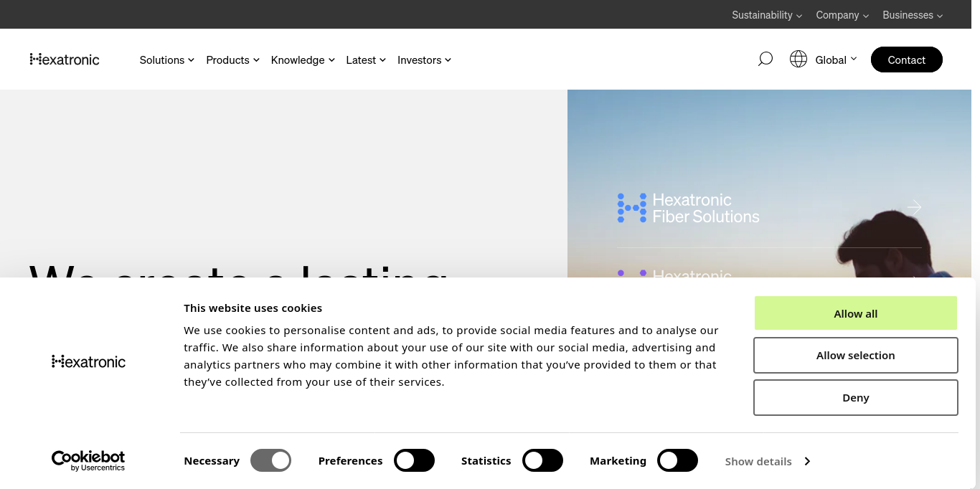Viewport: 980px width, 489px height.
Task: Click the Hexatronic Fiber Solutions logo
Action: point(688,208)
